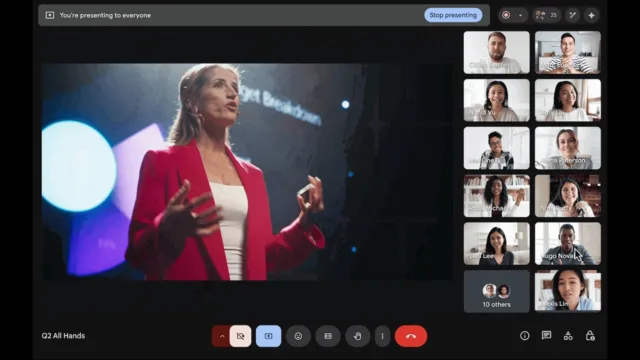Leave call with the red hang-up button
The width and height of the screenshot is (640, 360).
point(411,336)
